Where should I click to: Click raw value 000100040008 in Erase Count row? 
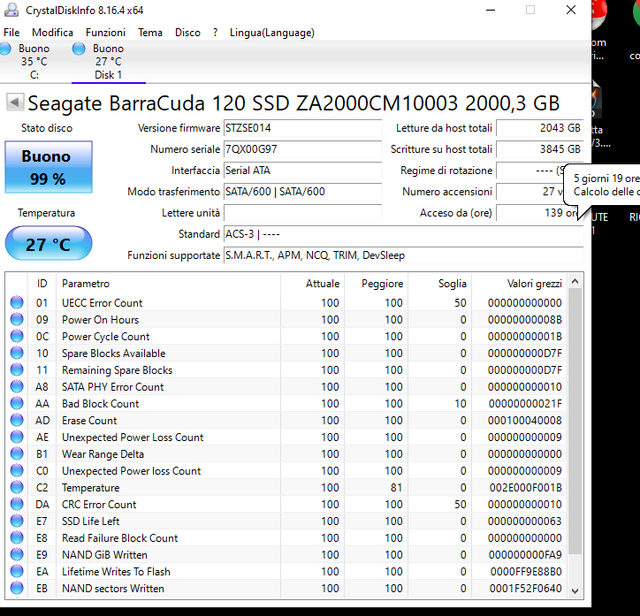coord(525,420)
